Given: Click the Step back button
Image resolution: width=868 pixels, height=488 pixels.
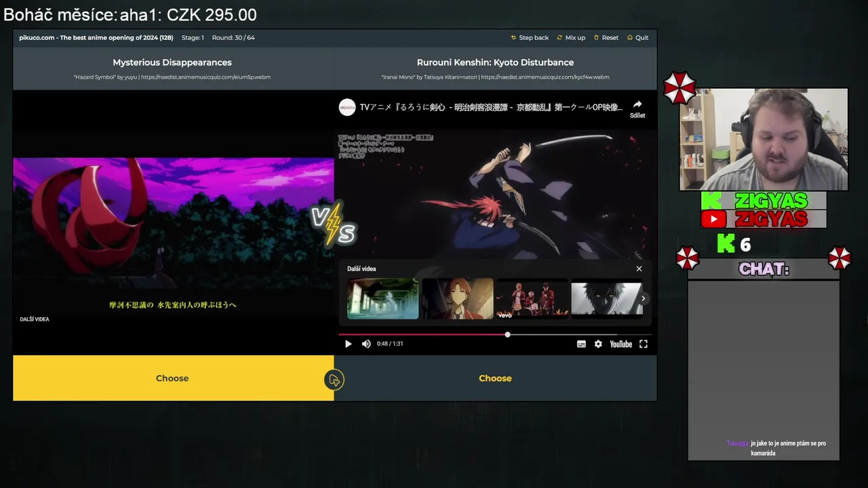Looking at the screenshot, I should click(x=530, y=37).
